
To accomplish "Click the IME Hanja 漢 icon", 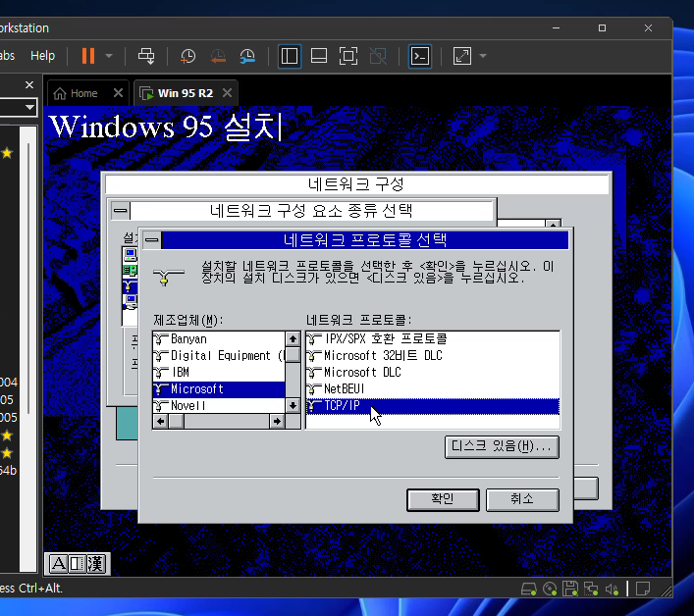I will 95,564.
